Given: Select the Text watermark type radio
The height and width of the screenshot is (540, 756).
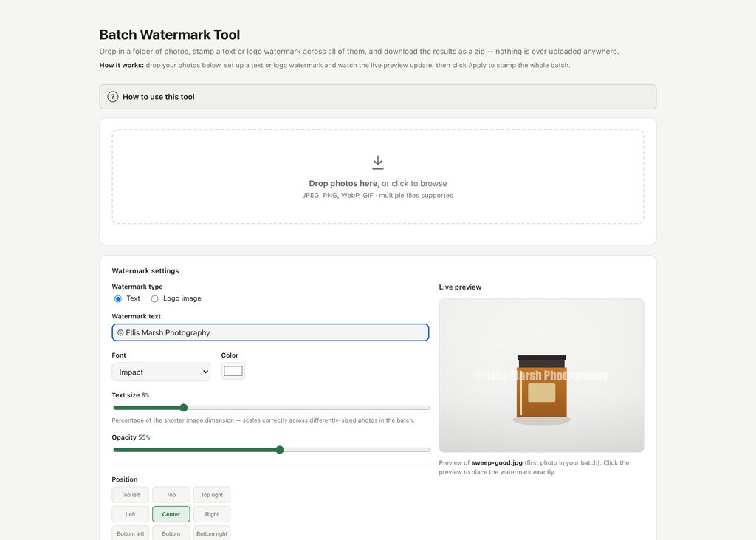Looking at the screenshot, I should click(x=117, y=298).
